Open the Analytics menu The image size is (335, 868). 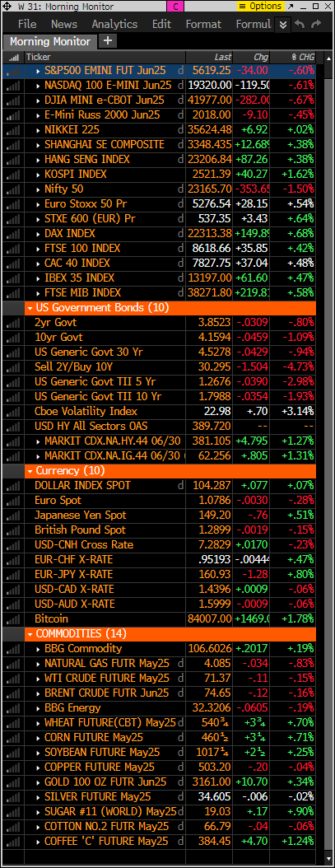pyautogui.click(x=114, y=25)
